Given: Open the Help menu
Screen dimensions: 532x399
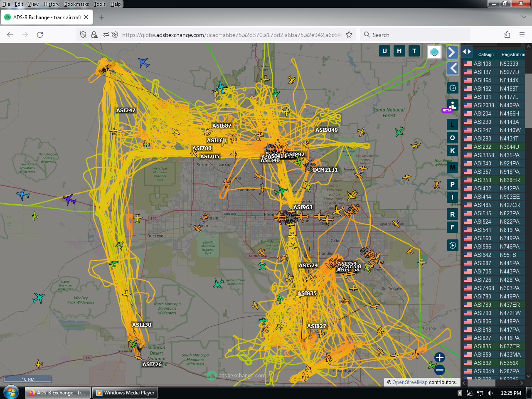Looking at the screenshot, I should 116,4.
